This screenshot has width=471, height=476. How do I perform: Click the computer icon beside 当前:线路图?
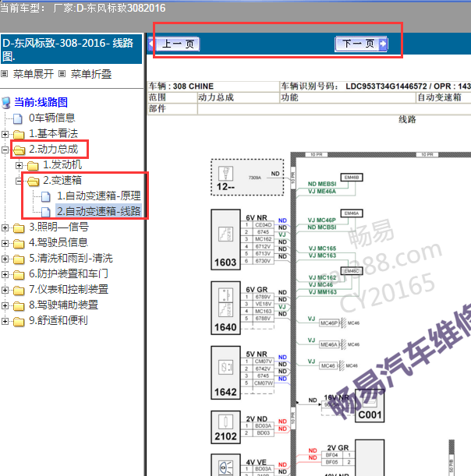pyautogui.click(x=6, y=103)
